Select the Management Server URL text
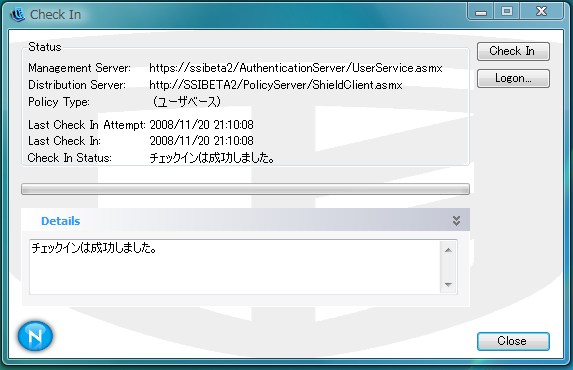Viewport: 573px width, 370px height. [296, 68]
